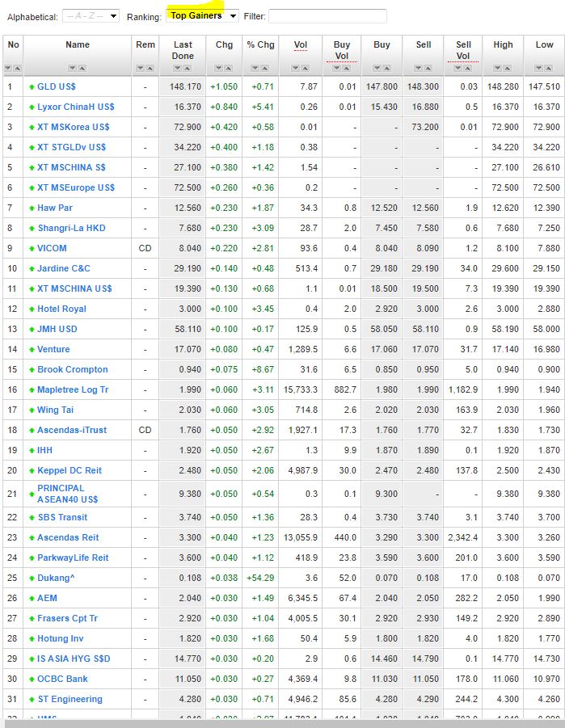Screen dimensions: 565x728
Task: Sort Sell Vol column ascending arrow
Action: click(467, 68)
